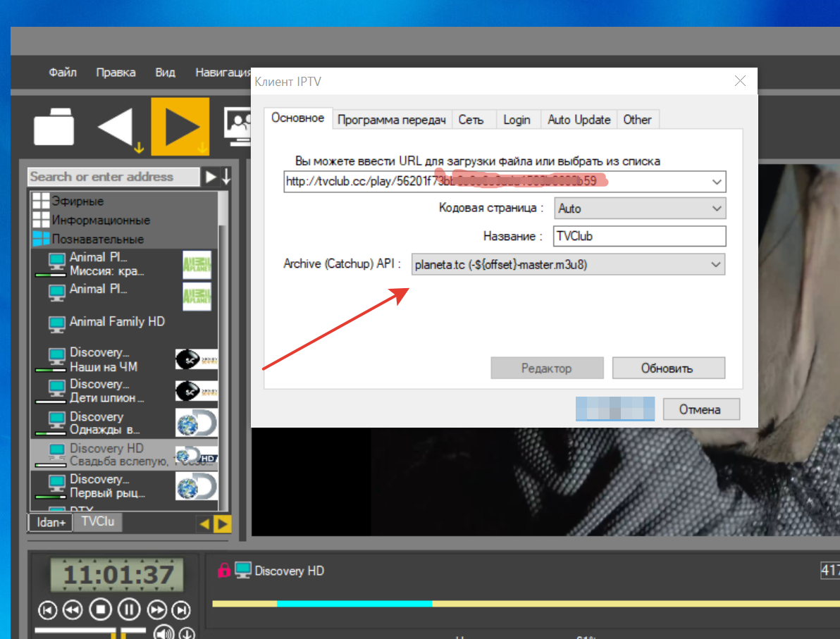Click the playback timeline progress bar
Image resolution: width=840 pixels, height=639 pixels.
[526, 604]
